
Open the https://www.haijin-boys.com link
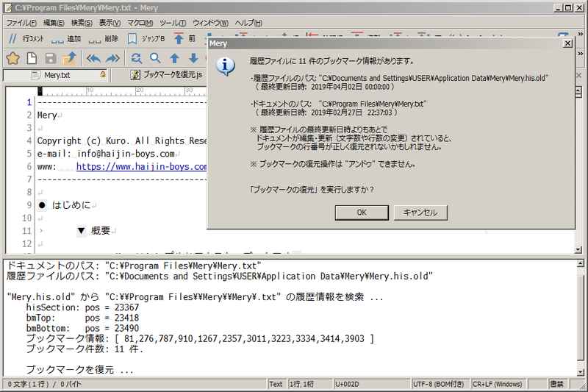141,166
